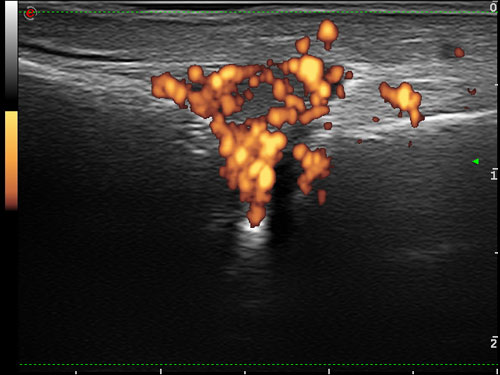
Task: Click the red 'e' probe orientation marker
Action: [x=30, y=13]
